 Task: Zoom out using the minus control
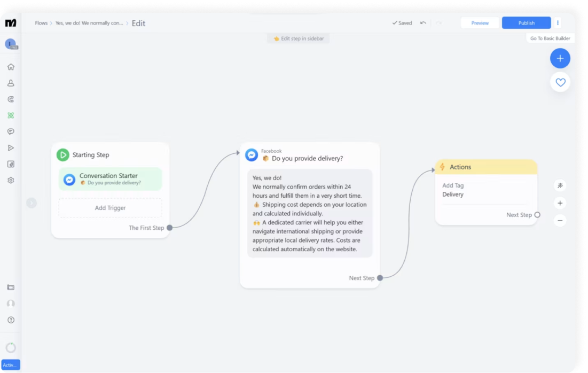(559, 220)
